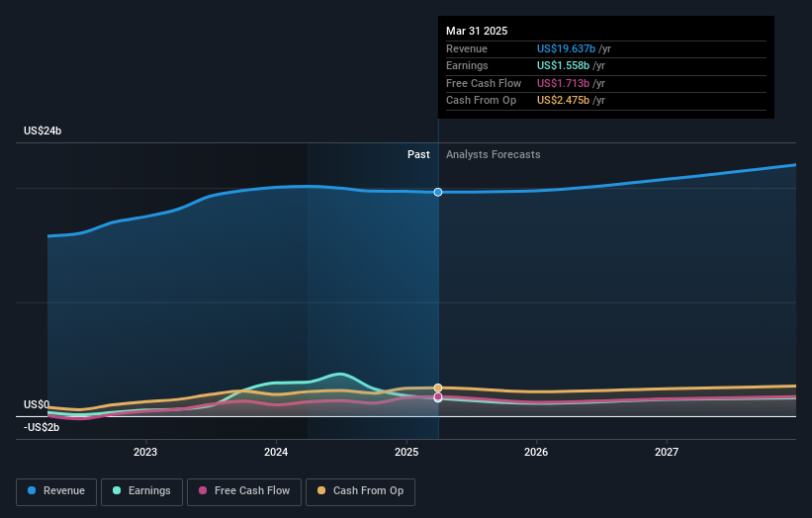Image resolution: width=812 pixels, height=518 pixels.
Task: Click the Free Cash Flow label in tooltip
Action: (484, 83)
